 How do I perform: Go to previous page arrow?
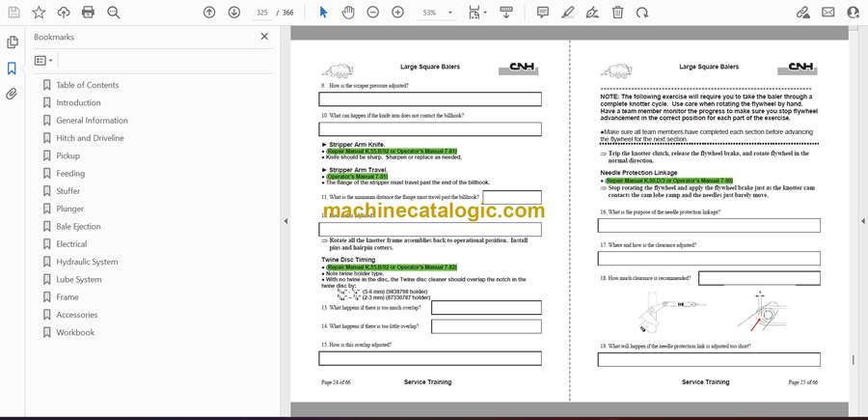[208, 13]
